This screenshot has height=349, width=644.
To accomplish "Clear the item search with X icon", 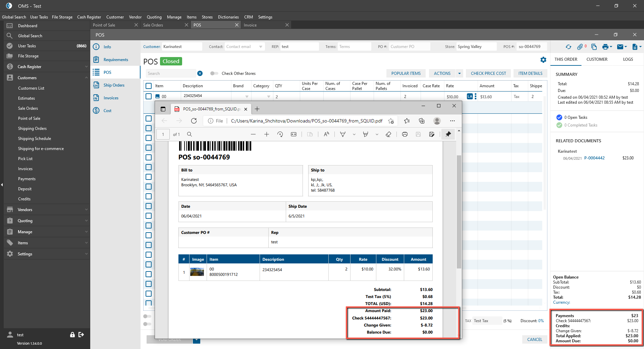I will [x=200, y=73].
